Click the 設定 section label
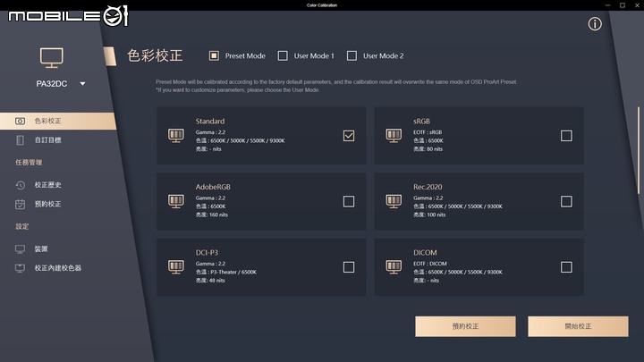The height and width of the screenshot is (362, 644). (22, 226)
